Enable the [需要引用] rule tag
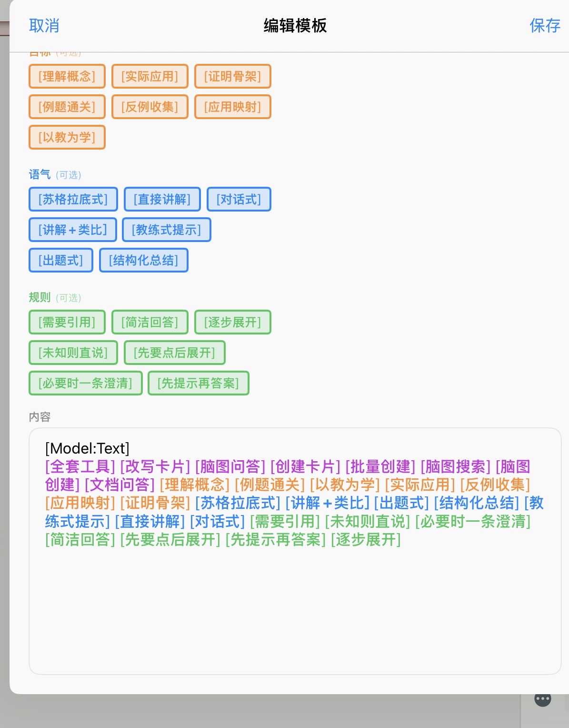The width and height of the screenshot is (569, 728). pos(67,322)
